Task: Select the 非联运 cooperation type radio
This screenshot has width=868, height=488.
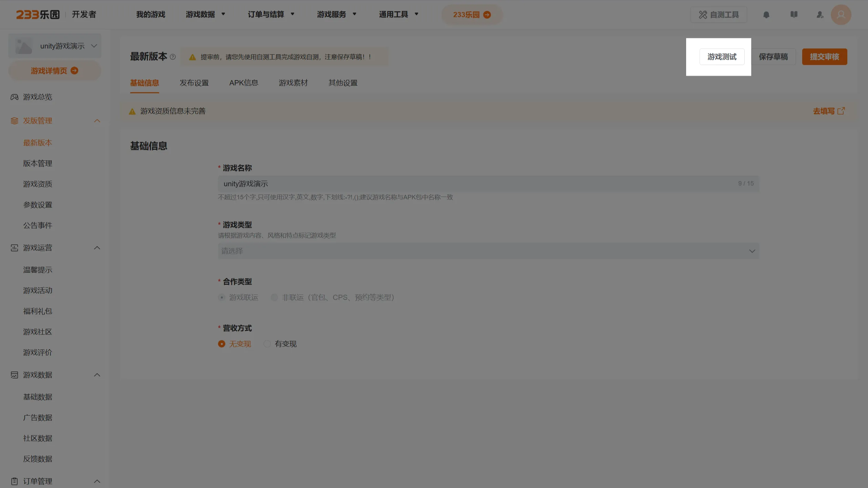Action: click(274, 297)
